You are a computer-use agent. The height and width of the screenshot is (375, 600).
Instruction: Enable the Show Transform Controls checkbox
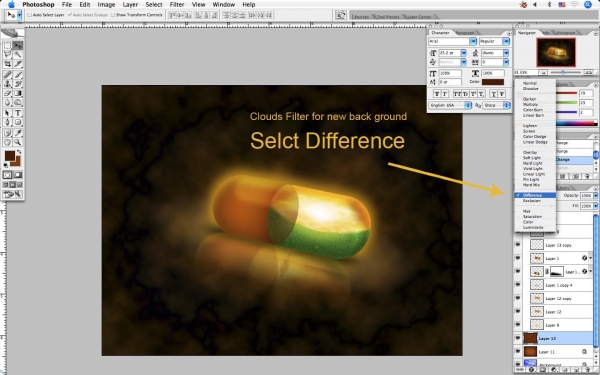click(112, 15)
